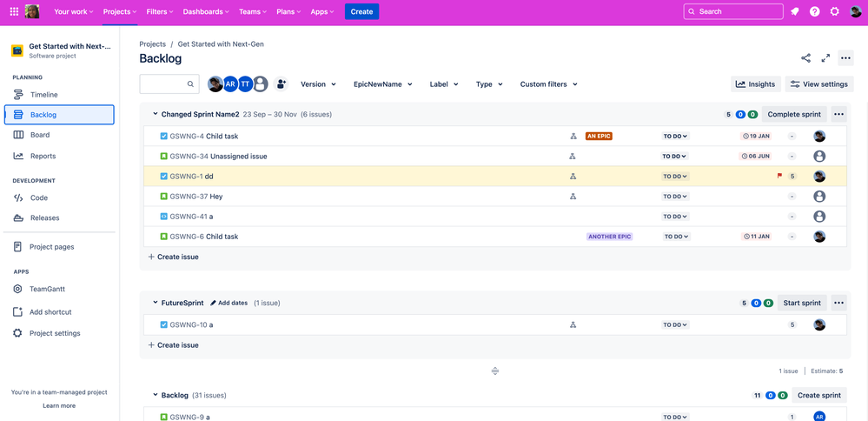Filter by the unassigned avatar in filter bar
The height and width of the screenshot is (421, 868).
[x=261, y=84]
